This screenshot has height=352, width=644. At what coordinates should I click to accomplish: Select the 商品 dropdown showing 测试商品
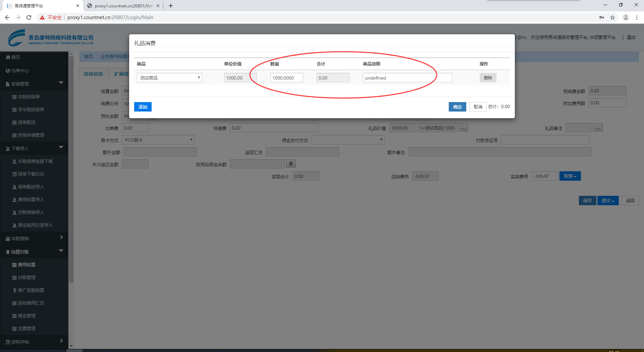tap(169, 78)
